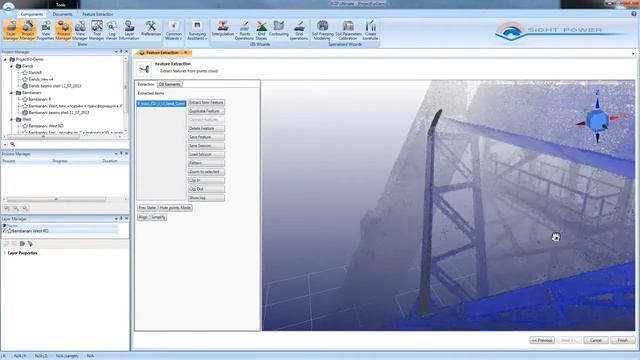Toggle visibility of Bambanani West RO layer

pyautogui.click(x=4, y=231)
